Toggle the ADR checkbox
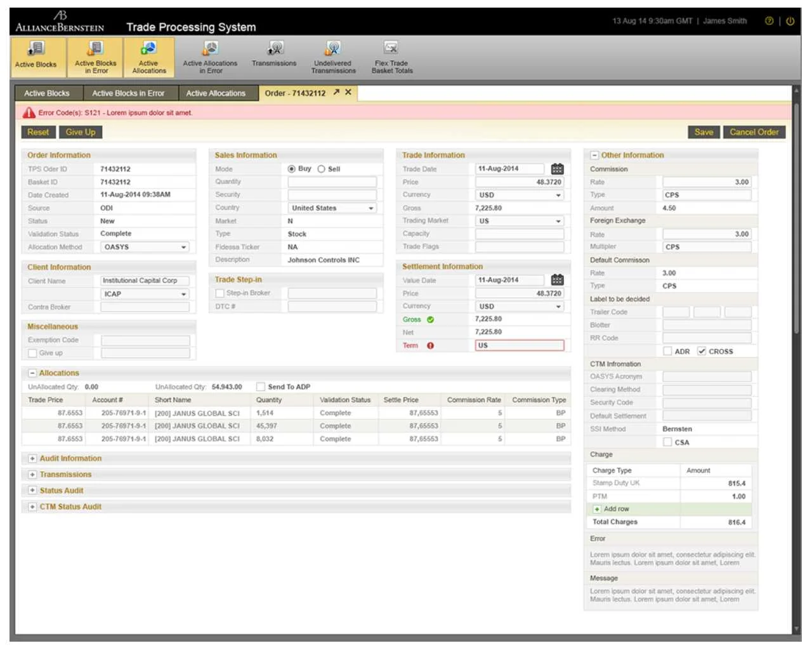 pos(667,351)
